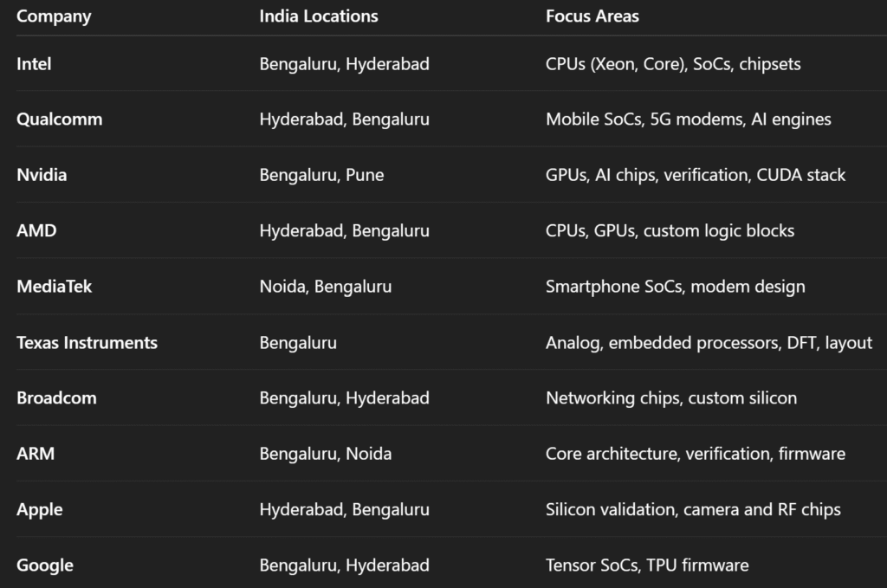Click the AMD company name
Image resolution: width=887 pixels, height=588 pixels.
point(36,231)
